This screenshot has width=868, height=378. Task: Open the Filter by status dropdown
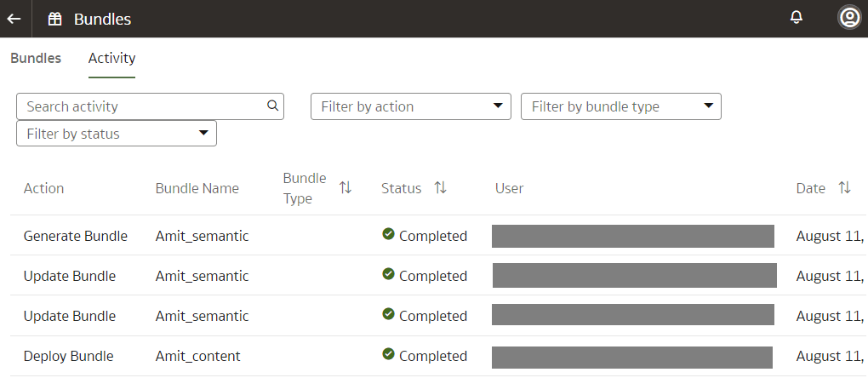[203, 134]
